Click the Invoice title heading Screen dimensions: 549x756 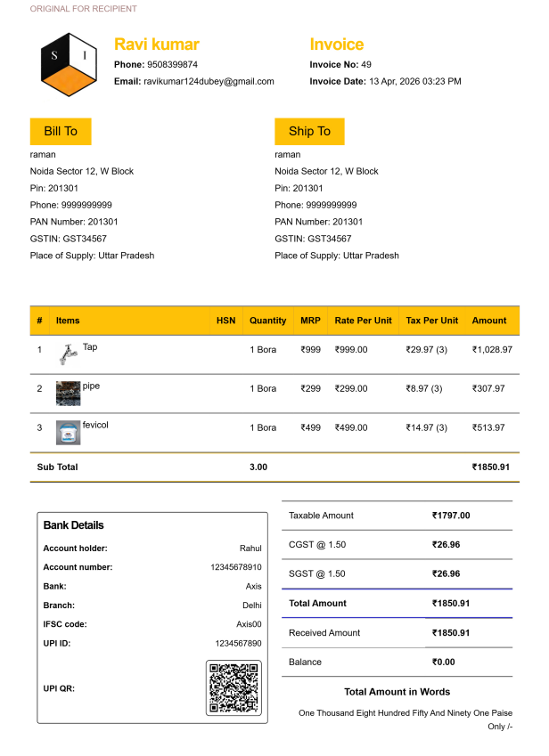336,45
